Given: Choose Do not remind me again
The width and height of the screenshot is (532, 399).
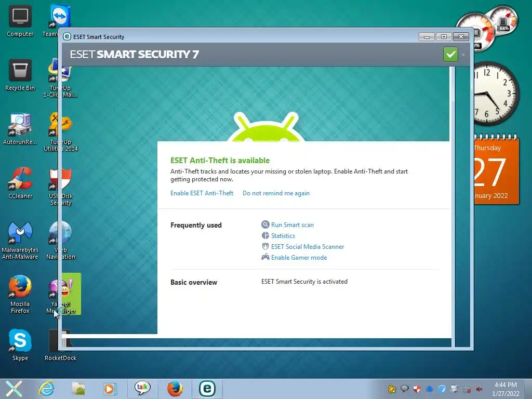Looking at the screenshot, I should click(276, 193).
